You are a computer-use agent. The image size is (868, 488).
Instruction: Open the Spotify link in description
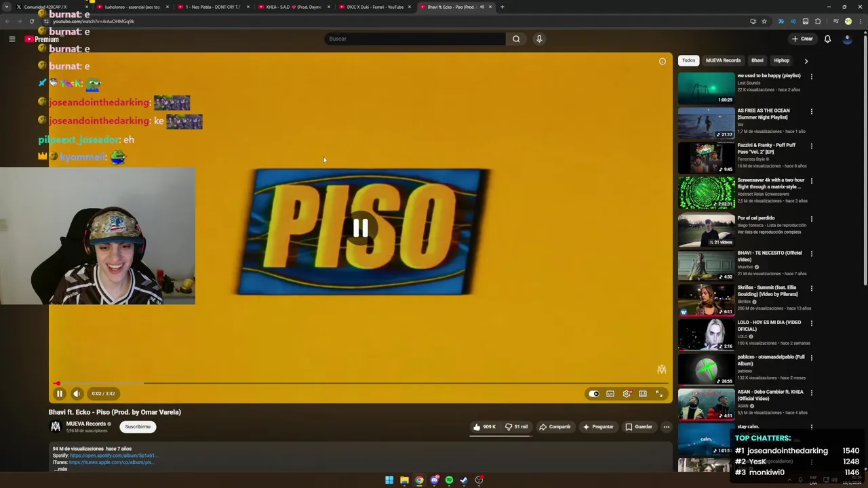tap(113, 455)
